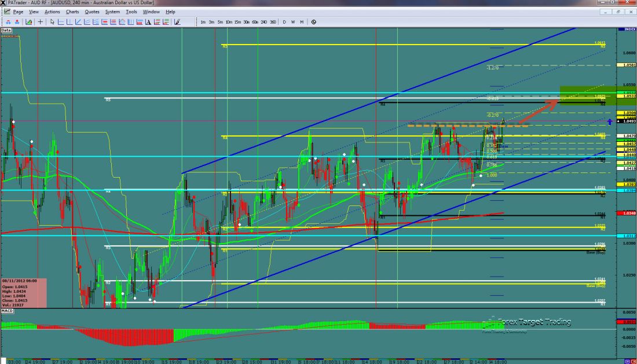Viewport: 637px width, 364px height.
Task: Click the MACD indicator label
Action: coord(8,311)
